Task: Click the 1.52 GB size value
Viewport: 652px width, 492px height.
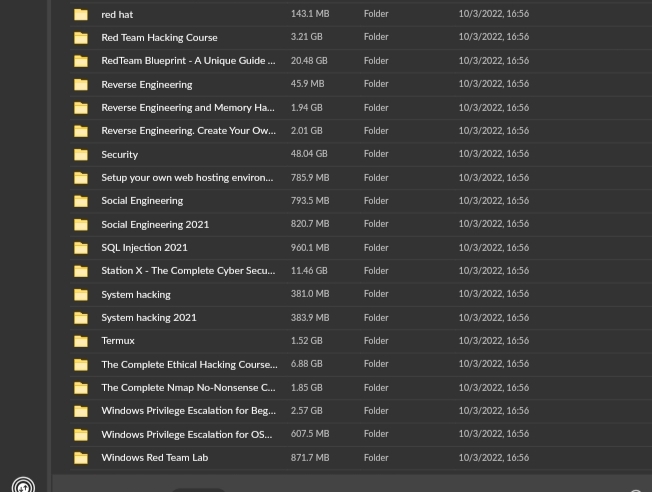Action: tap(306, 341)
